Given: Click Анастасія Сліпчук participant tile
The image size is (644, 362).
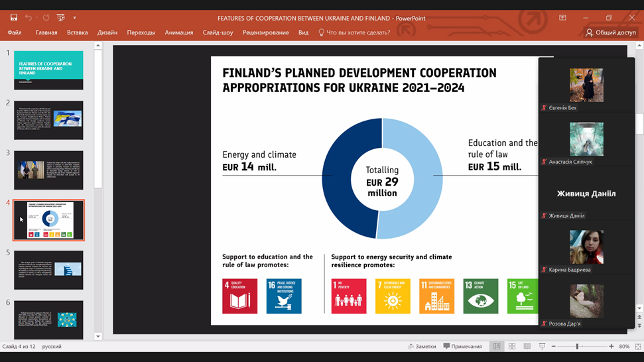Looking at the screenshot, I should pos(586,139).
